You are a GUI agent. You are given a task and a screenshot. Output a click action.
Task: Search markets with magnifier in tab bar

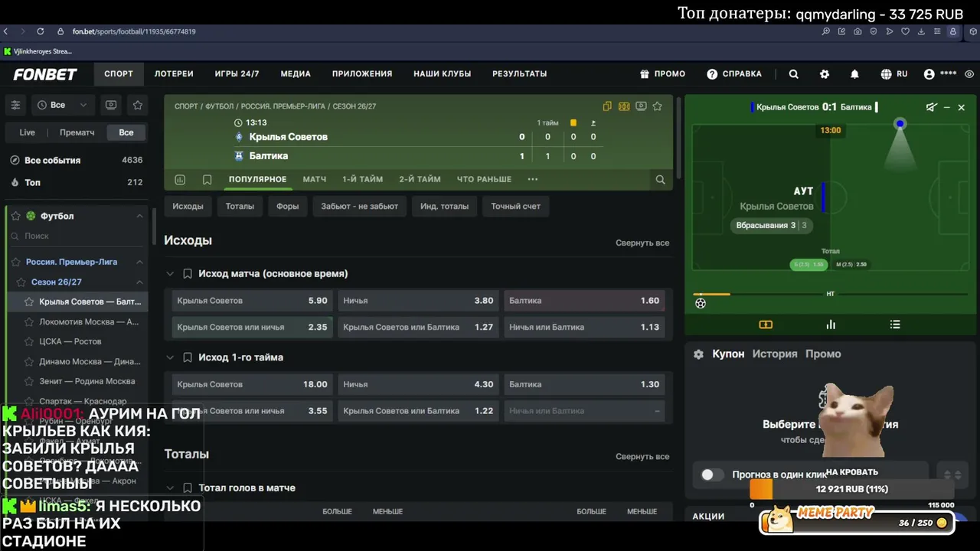point(660,180)
